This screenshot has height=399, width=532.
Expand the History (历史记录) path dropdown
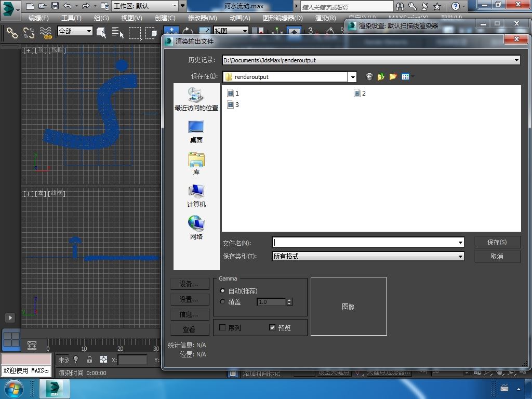coord(516,60)
